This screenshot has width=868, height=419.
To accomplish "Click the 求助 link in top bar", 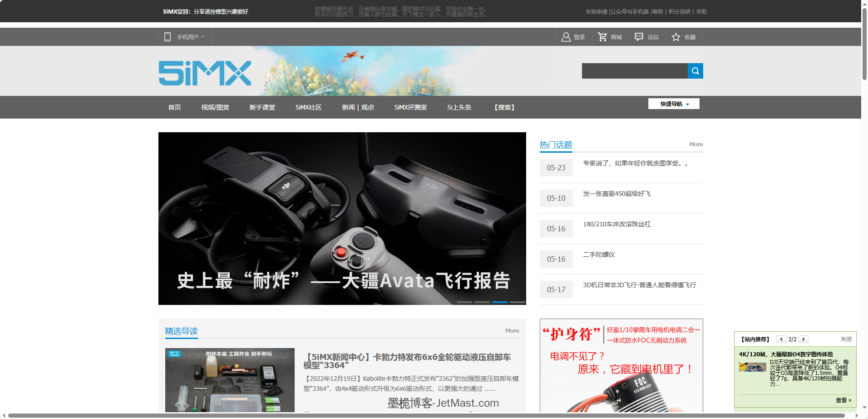I will pyautogui.click(x=701, y=12).
